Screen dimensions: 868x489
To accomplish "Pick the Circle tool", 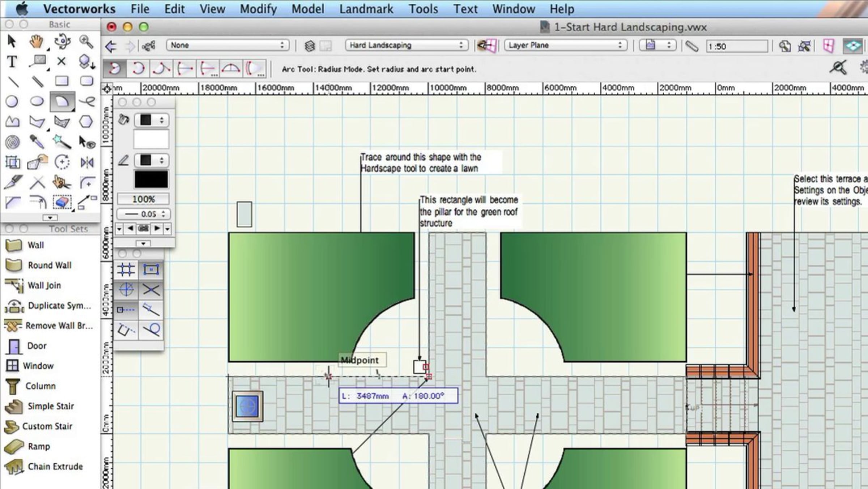I will tap(12, 102).
